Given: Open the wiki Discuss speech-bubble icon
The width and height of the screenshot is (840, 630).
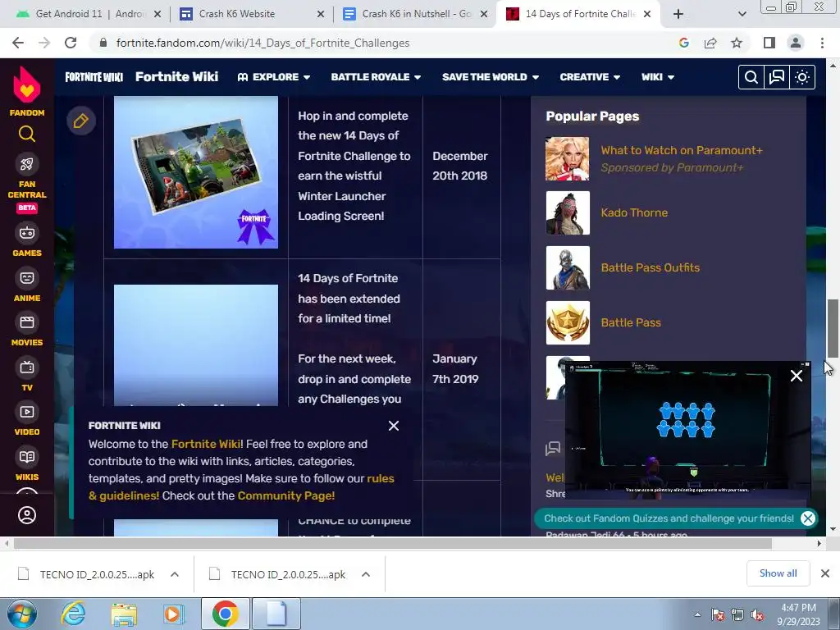Looking at the screenshot, I should click(x=776, y=77).
